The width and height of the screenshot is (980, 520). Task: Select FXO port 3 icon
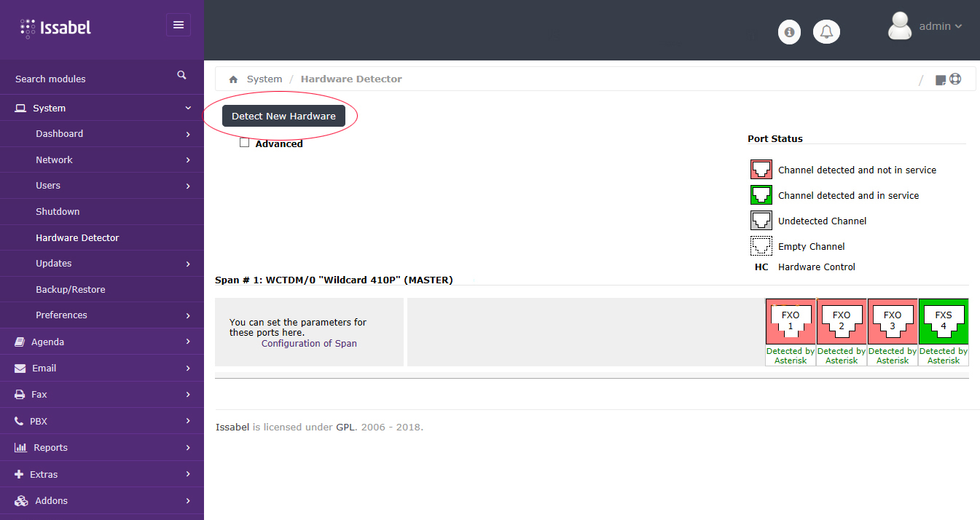coord(893,321)
